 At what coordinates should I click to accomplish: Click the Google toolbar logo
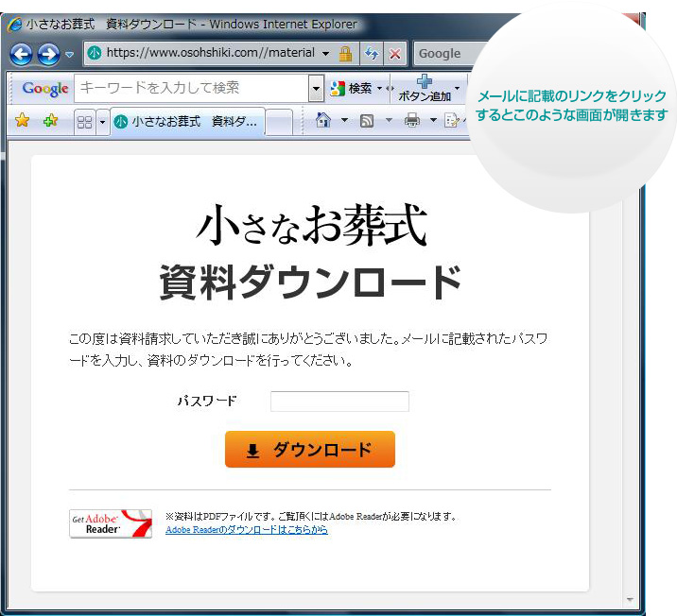click(45, 89)
